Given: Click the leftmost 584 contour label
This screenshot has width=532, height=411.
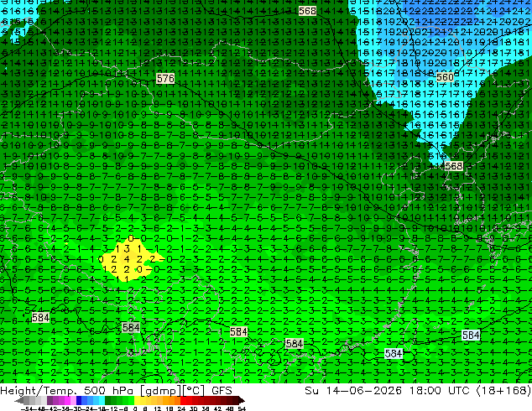Looking at the screenshot, I should tap(40, 317).
